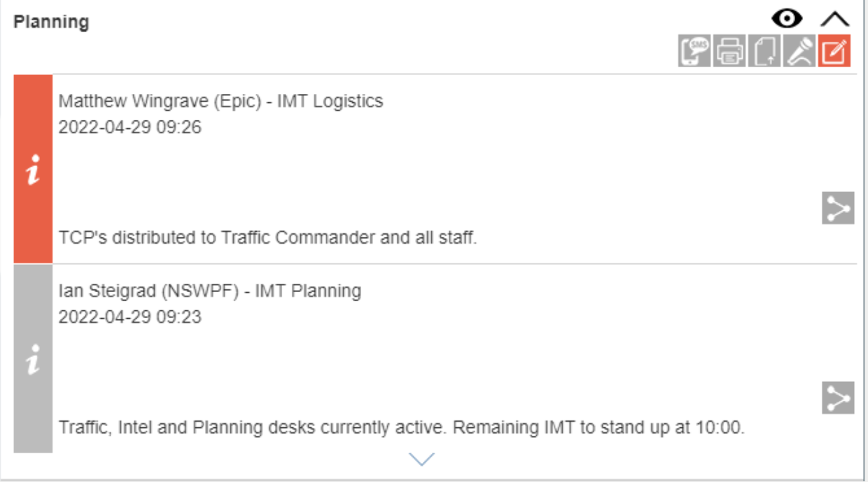Select Matthew Wingrave (Epic) - IMT Logistics author line
The image size is (868, 482).
click(220, 102)
